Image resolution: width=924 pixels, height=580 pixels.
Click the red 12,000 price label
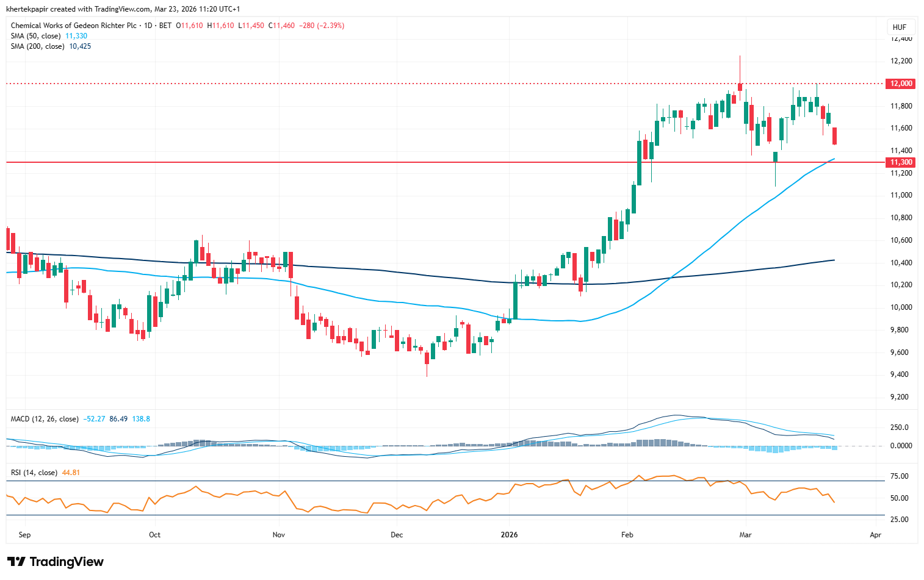(x=901, y=84)
